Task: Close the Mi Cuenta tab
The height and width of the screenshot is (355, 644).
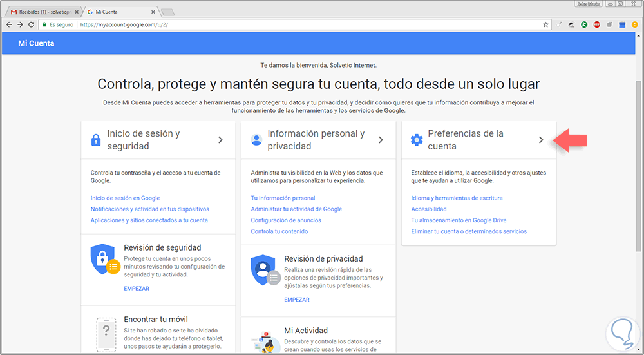Action: 153,12
